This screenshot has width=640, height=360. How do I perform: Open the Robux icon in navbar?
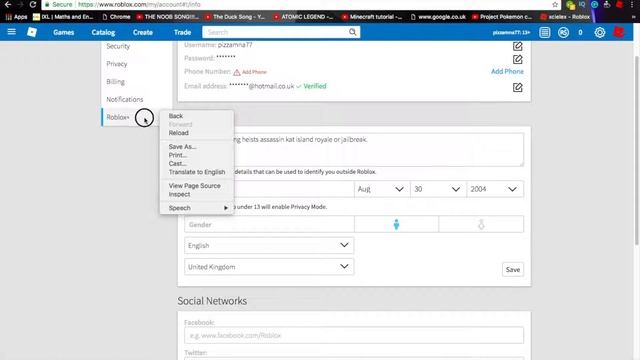pos(563,32)
